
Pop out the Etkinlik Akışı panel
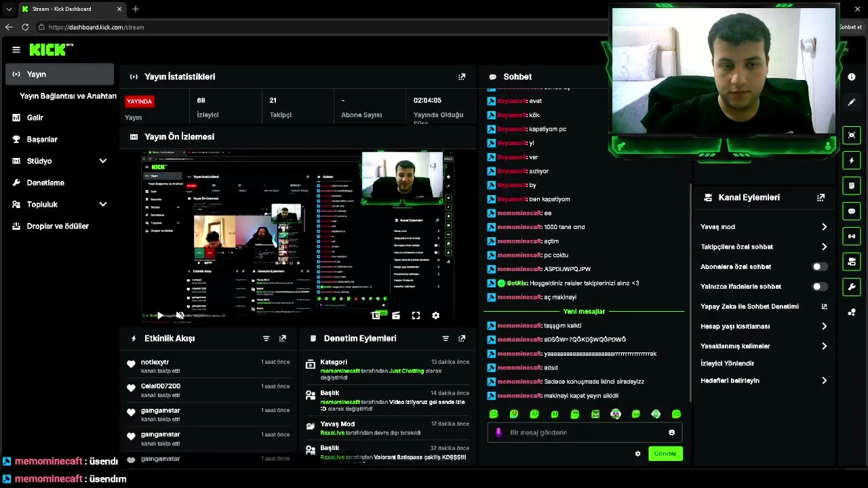283,338
